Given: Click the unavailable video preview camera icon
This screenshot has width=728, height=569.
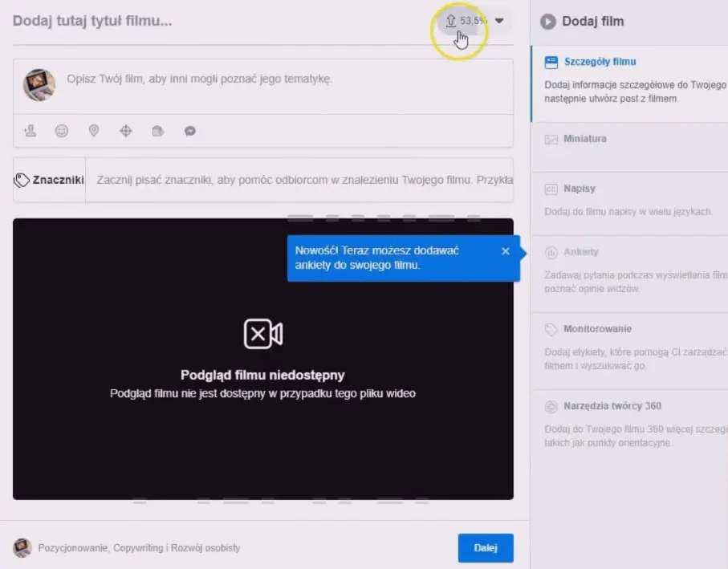Looking at the screenshot, I should [263, 334].
